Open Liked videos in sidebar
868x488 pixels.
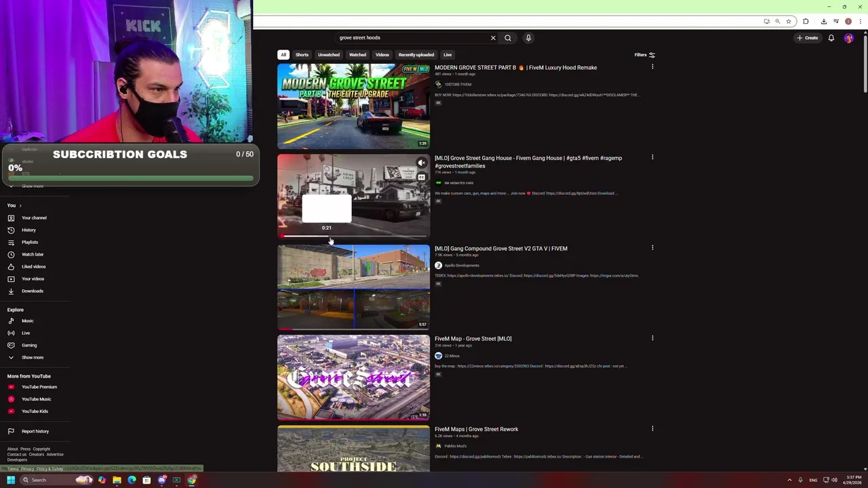[34, 266]
